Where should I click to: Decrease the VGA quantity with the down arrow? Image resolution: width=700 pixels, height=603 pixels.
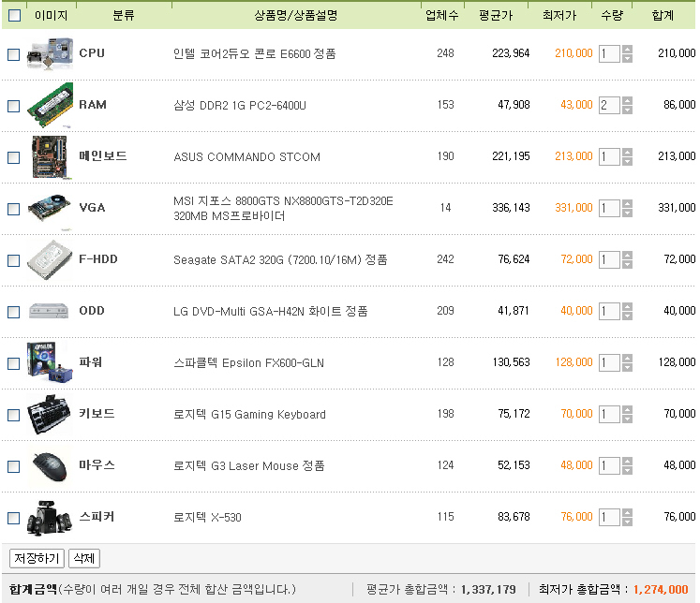tap(627, 213)
